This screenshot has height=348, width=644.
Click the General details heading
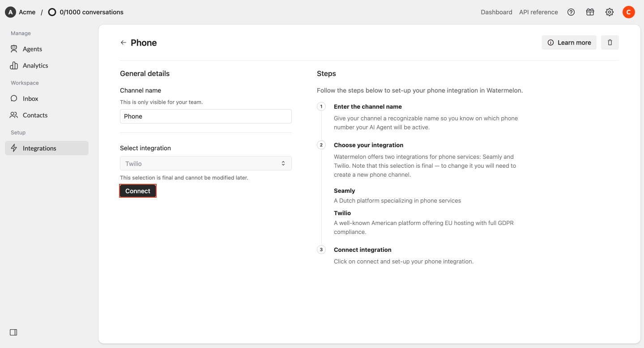click(x=145, y=73)
